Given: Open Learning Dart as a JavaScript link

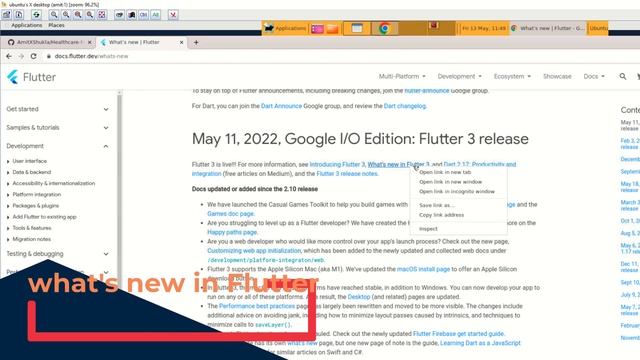Looking at the screenshot, I should pos(480,343).
